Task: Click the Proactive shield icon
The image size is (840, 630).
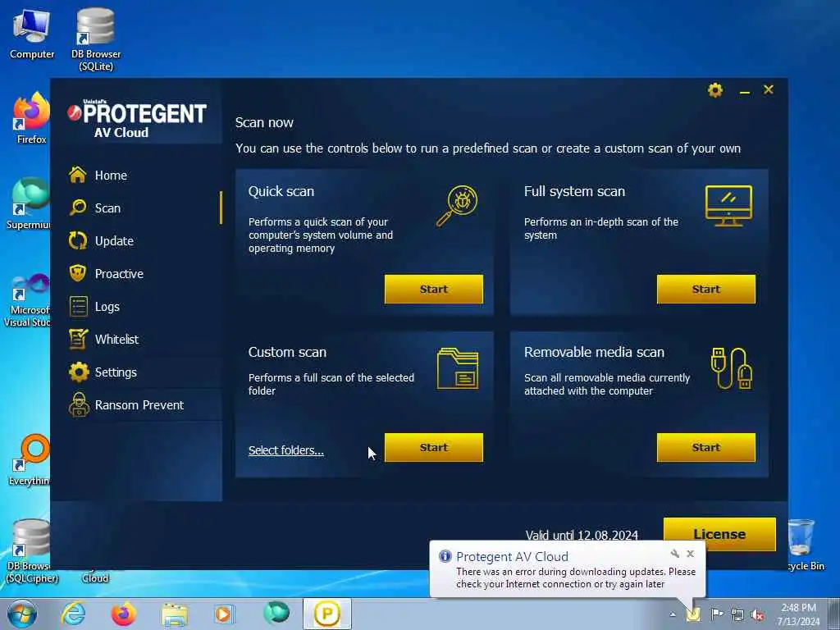Action: pyautogui.click(x=78, y=273)
